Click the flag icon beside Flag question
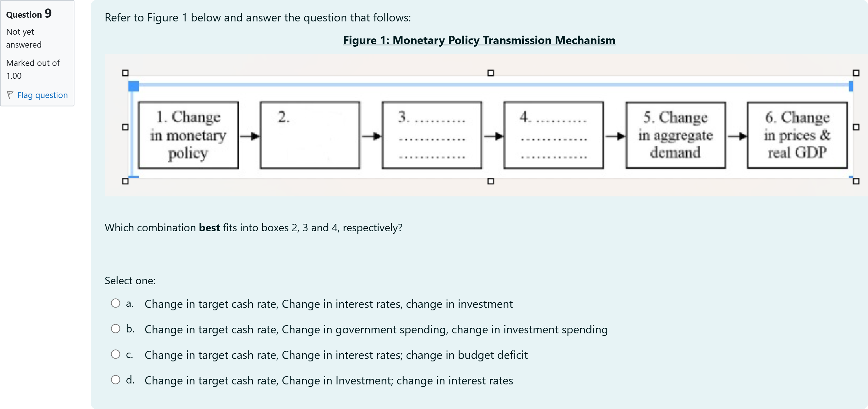The width and height of the screenshot is (868, 409). pos(10,95)
